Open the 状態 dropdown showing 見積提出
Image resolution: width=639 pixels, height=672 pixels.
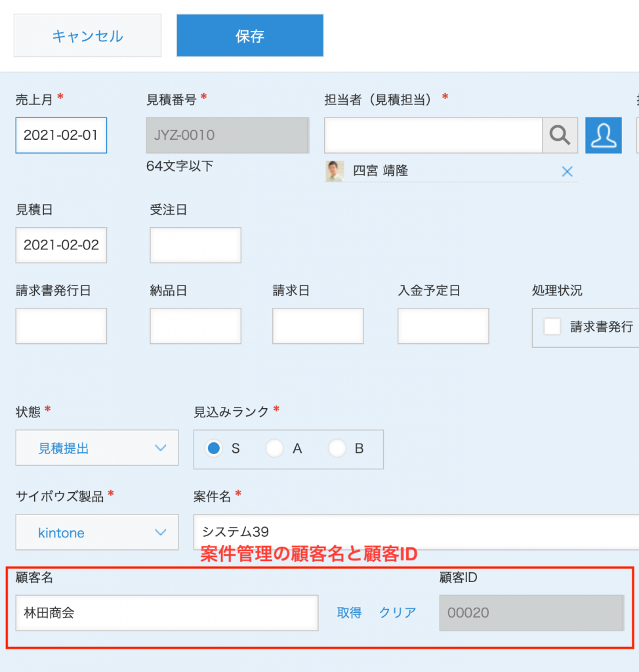point(97,448)
